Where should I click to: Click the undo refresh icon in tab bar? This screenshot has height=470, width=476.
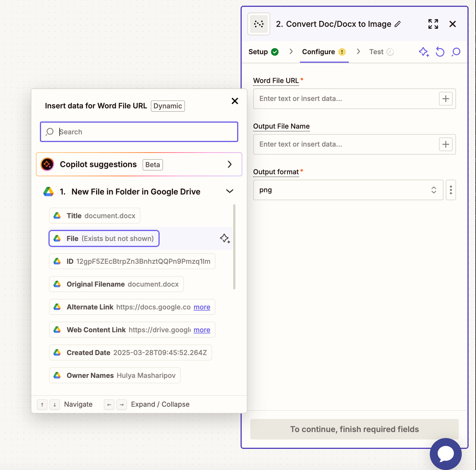point(440,52)
